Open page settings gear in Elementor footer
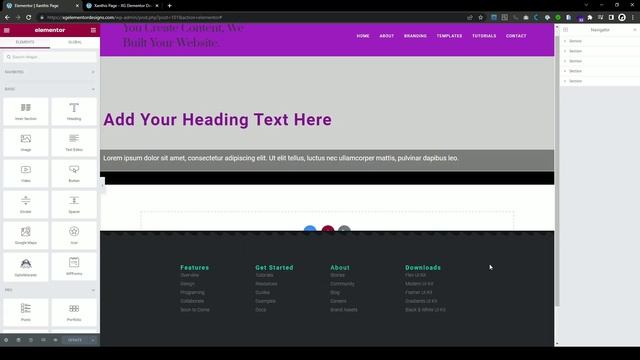Viewport: 640px width, 360px height. tap(6, 340)
